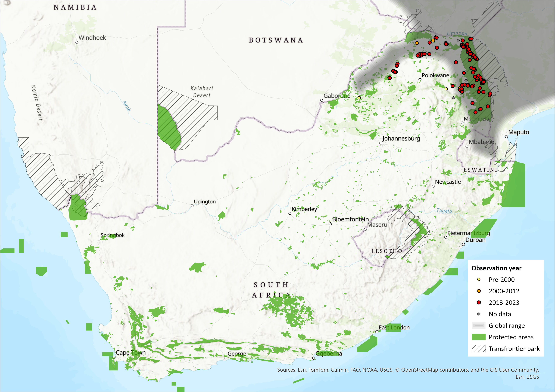Click the Kimberley city marker circle
Image resolution: width=555 pixels, height=392 pixels.
tap(290, 213)
